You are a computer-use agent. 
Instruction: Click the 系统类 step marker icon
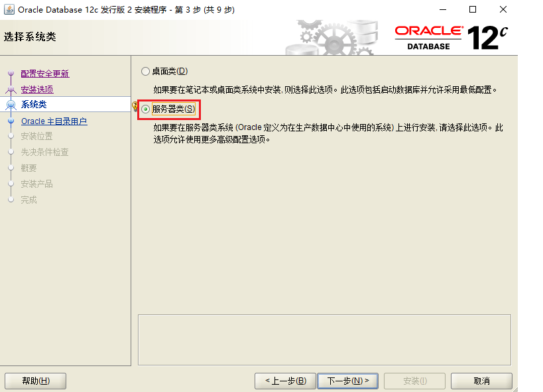[11, 104]
